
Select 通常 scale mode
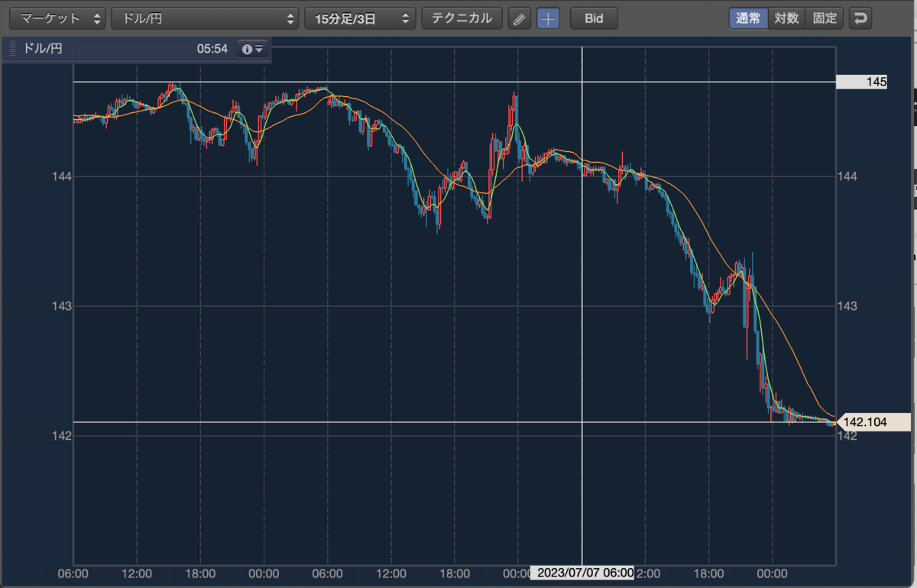tap(748, 18)
